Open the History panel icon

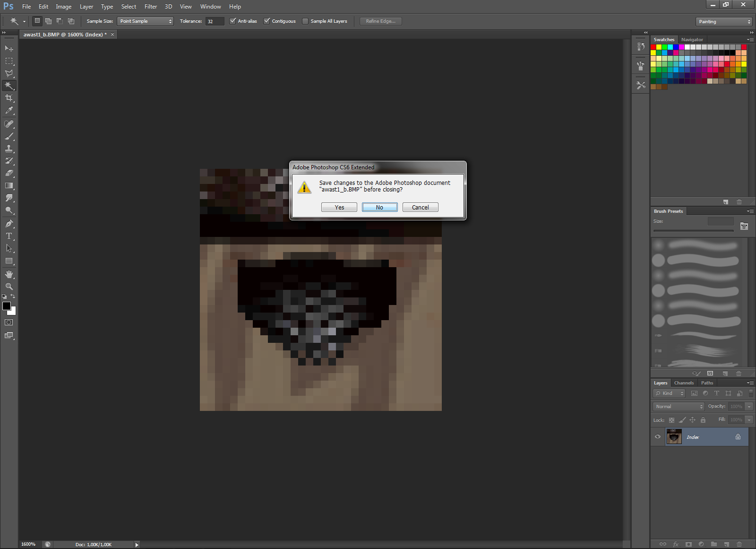click(641, 46)
